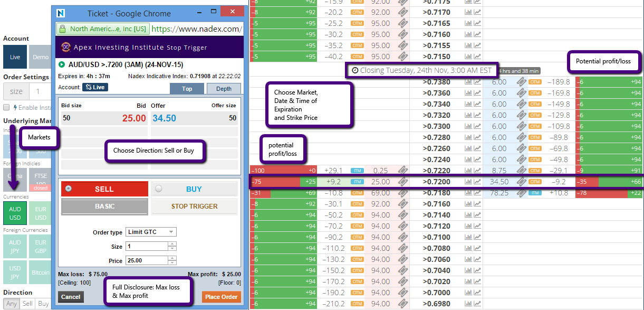The image size is (644, 310).
Task: Decrease Price with the down stepper arrow
Action: (172, 263)
